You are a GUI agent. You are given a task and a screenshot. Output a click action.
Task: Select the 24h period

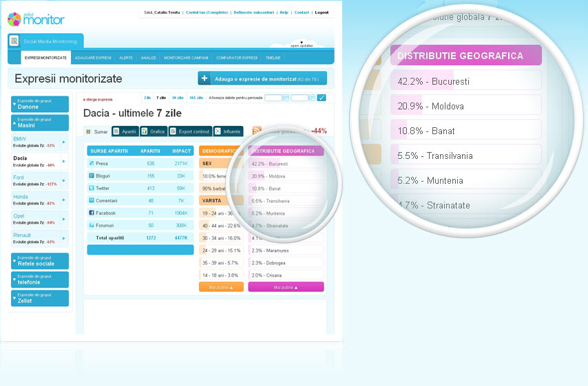point(147,98)
